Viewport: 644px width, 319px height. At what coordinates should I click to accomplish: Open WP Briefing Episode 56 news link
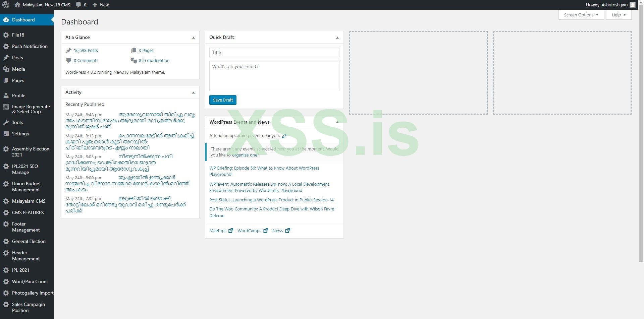(264, 171)
